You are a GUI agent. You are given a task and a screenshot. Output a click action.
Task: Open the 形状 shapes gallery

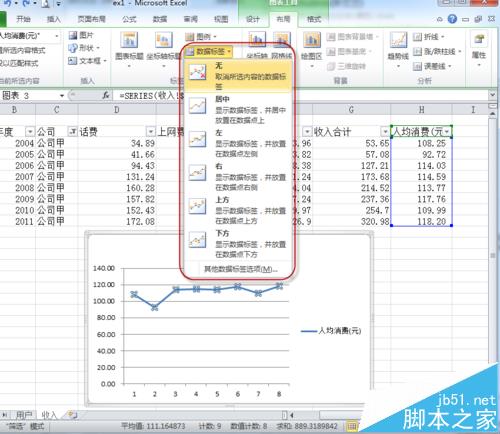[84, 48]
